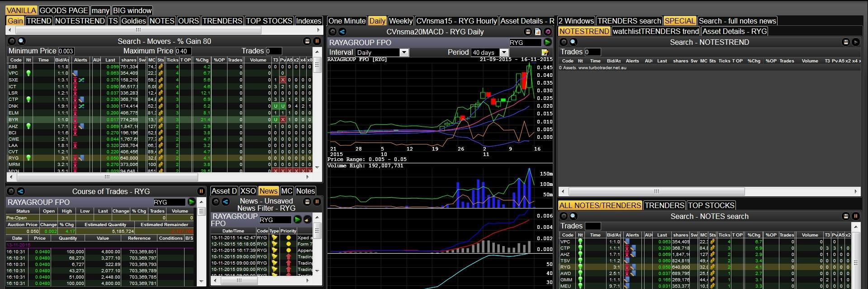Image resolution: width=868 pixels, height=289 pixels.
Task: Open watchlistTRENDERS trend tab
Action: (x=655, y=31)
